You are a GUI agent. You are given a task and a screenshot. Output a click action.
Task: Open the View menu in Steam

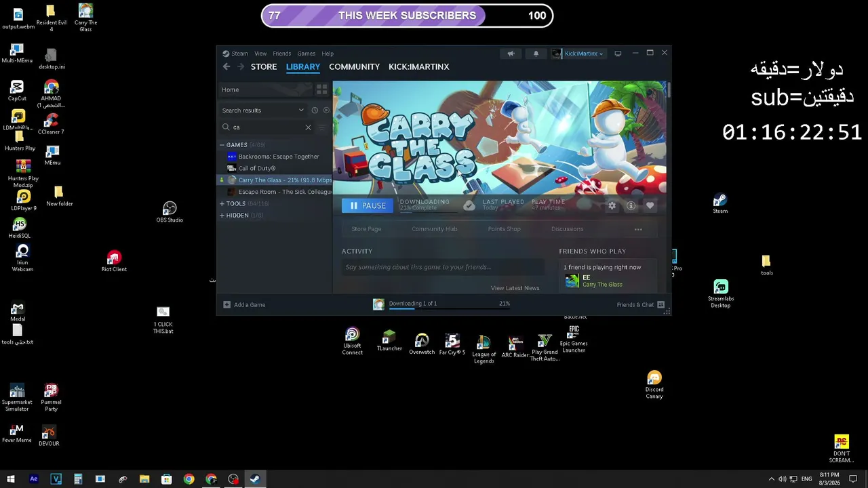click(x=260, y=54)
